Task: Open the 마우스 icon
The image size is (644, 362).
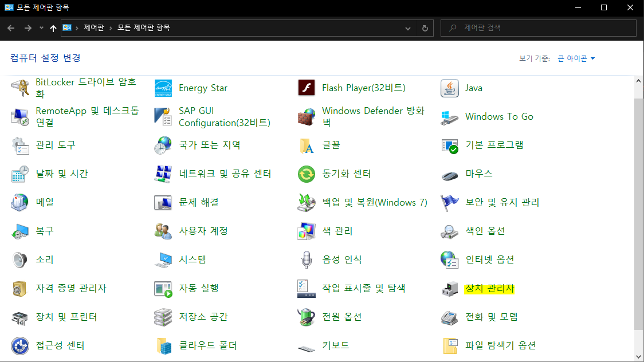Action: pyautogui.click(x=450, y=176)
